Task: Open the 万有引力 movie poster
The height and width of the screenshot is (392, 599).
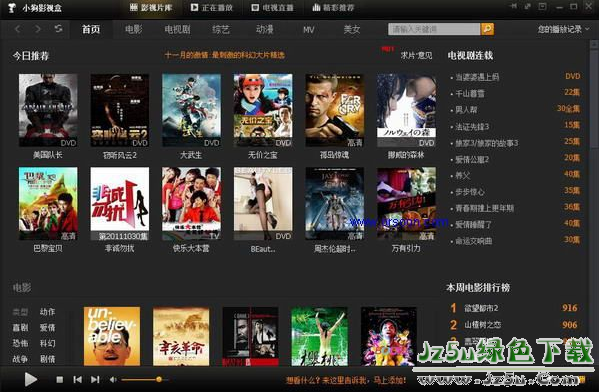Action: click(406, 203)
